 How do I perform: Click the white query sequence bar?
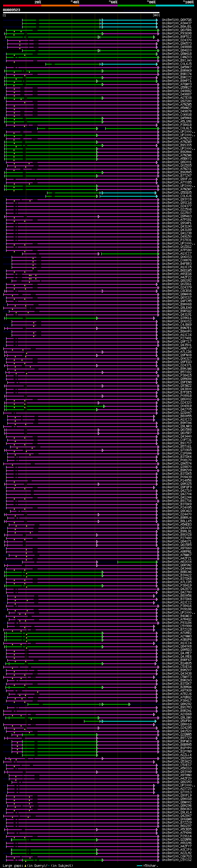[81, 13]
